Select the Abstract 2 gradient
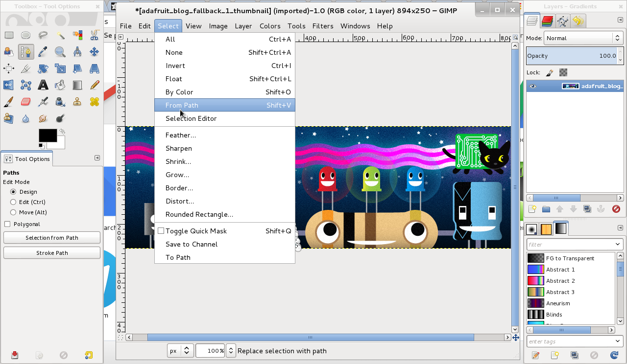The image size is (627, 364). coord(571,281)
